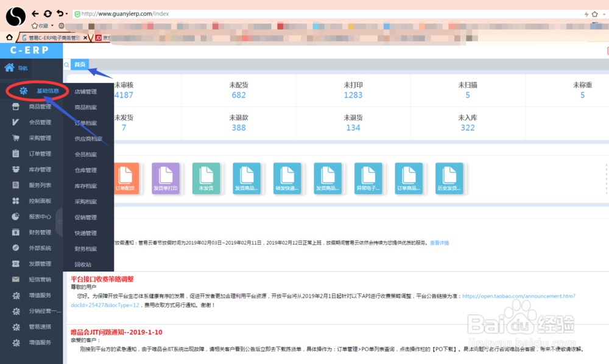This screenshot has height=364, width=609.
Task: Open 未扫描 count 5
Action: coord(468,95)
